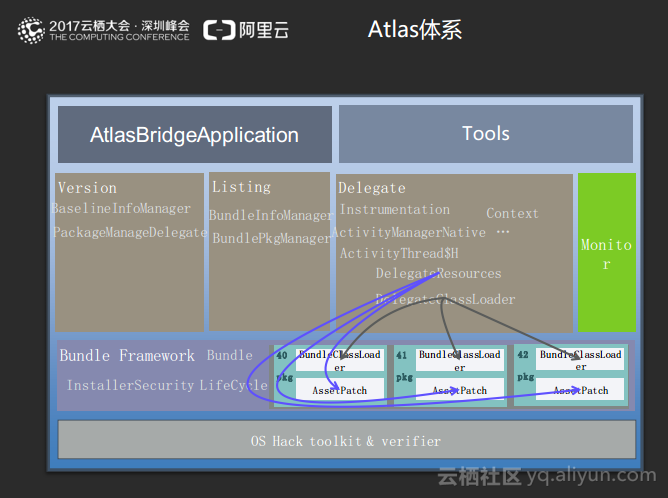Click 'Security' in the Bundle Framework row
The width and height of the screenshot is (668, 498).
tap(164, 385)
